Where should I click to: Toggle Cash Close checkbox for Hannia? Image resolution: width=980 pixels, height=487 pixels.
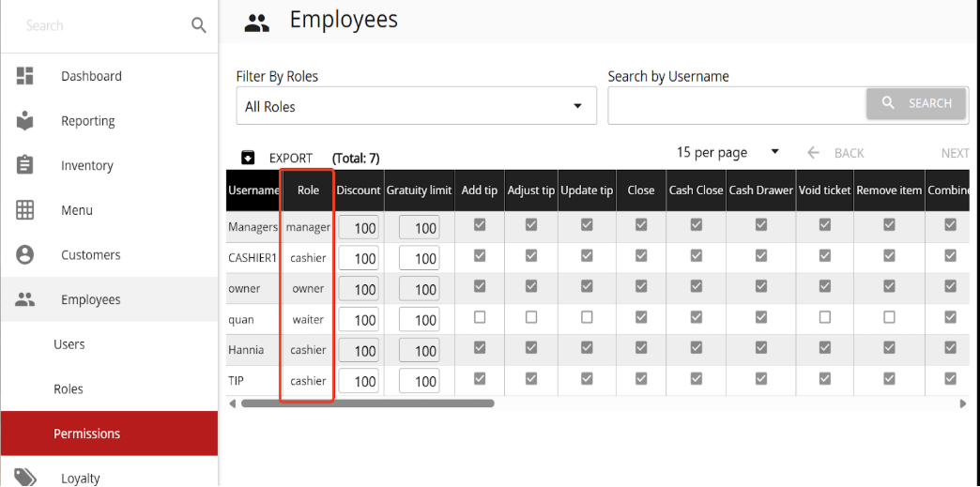[697, 347]
